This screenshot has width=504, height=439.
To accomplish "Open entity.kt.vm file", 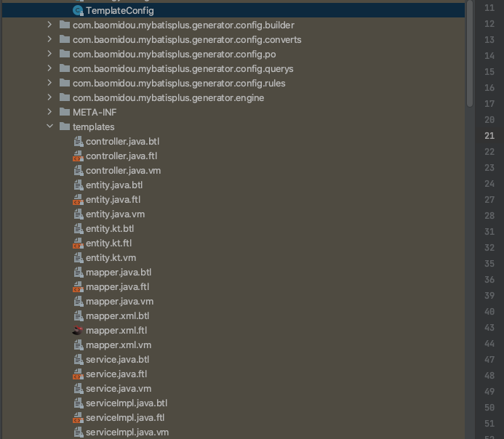I will point(111,258).
